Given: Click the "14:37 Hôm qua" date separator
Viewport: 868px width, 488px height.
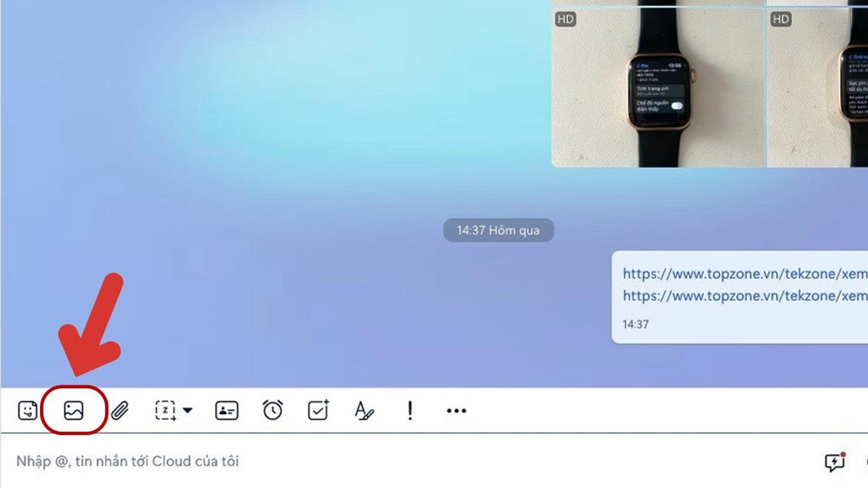Looking at the screenshot, I should pyautogui.click(x=498, y=231).
